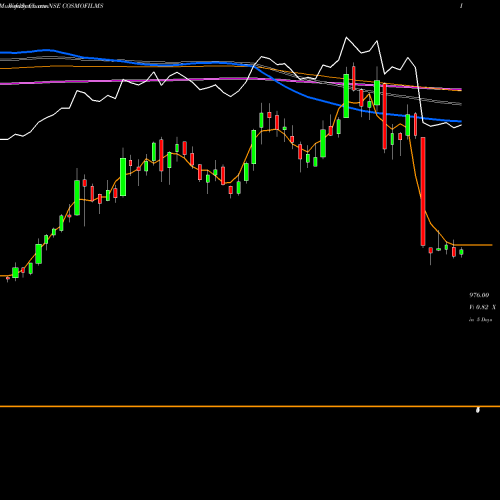Click the white marker on the bottom orange line

pos(478,410)
